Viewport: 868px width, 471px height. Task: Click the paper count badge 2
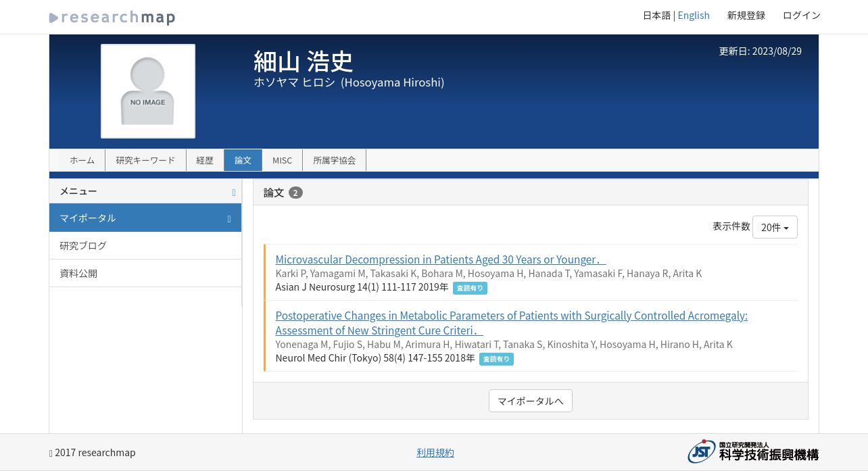tap(295, 193)
